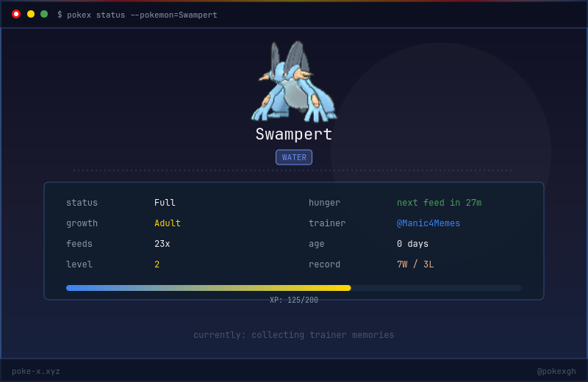Click 'currently: collecting trainer memories' text

point(294,335)
